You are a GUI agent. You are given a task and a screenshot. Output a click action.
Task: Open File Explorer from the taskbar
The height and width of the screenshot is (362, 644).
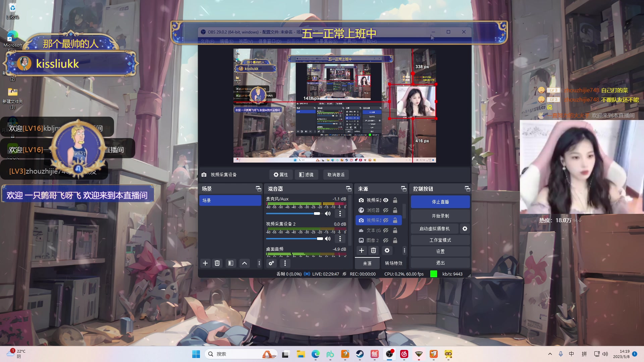click(x=301, y=354)
